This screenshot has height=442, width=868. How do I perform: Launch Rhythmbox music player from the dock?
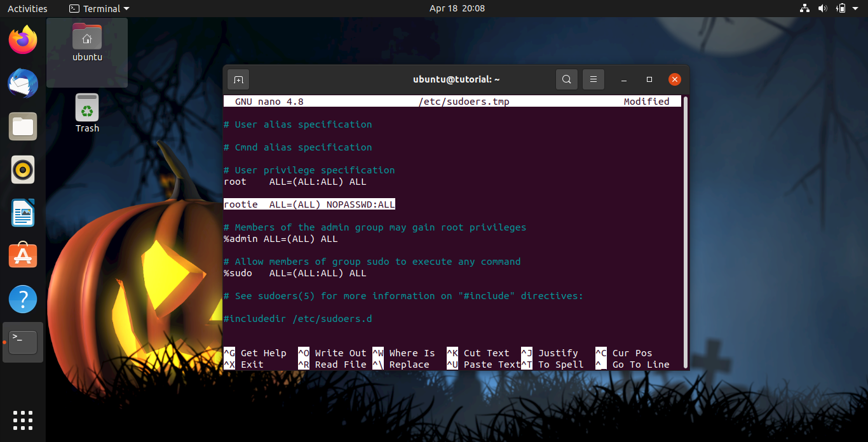click(22, 170)
